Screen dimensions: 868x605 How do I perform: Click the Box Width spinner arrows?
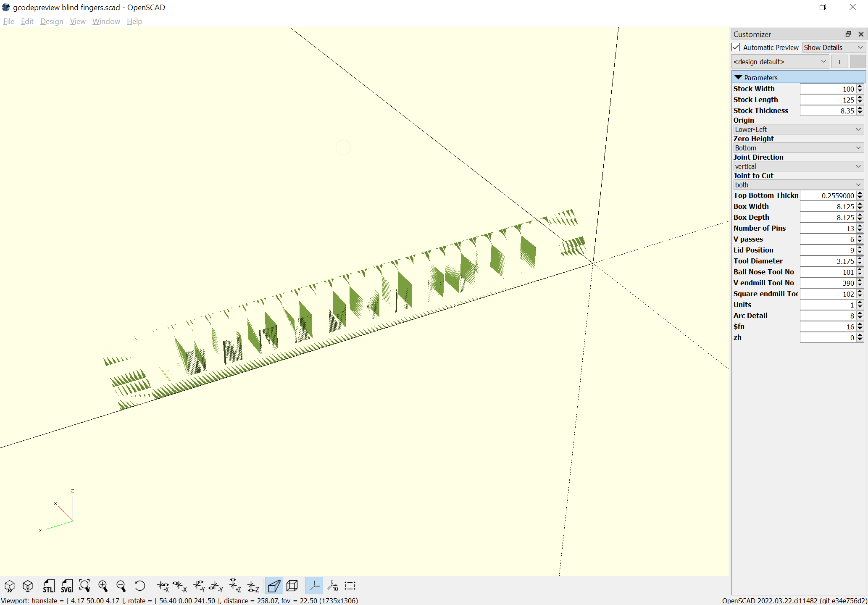[860, 206]
